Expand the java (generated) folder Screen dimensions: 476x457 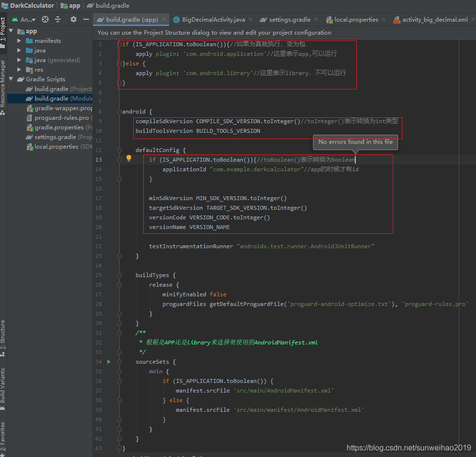pyautogui.click(x=19, y=60)
